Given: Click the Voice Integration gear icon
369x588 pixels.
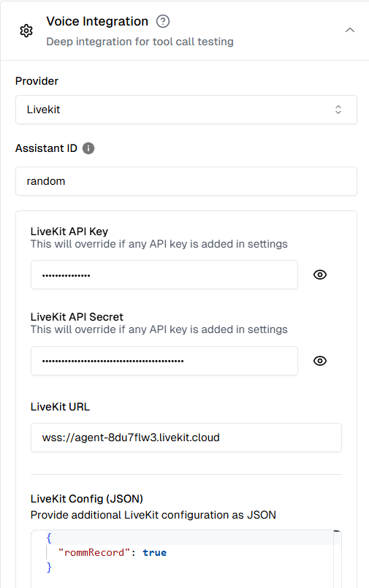Looking at the screenshot, I should pyautogui.click(x=26, y=31).
